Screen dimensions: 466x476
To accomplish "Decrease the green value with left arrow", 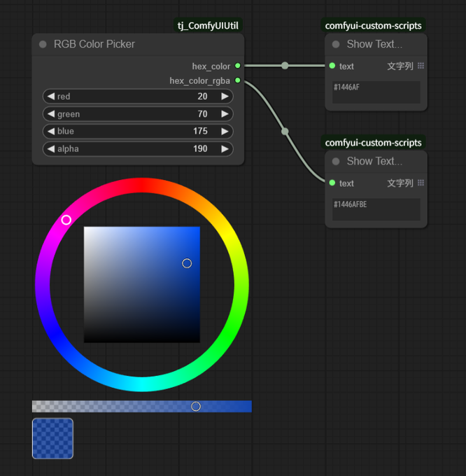I will pos(51,114).
